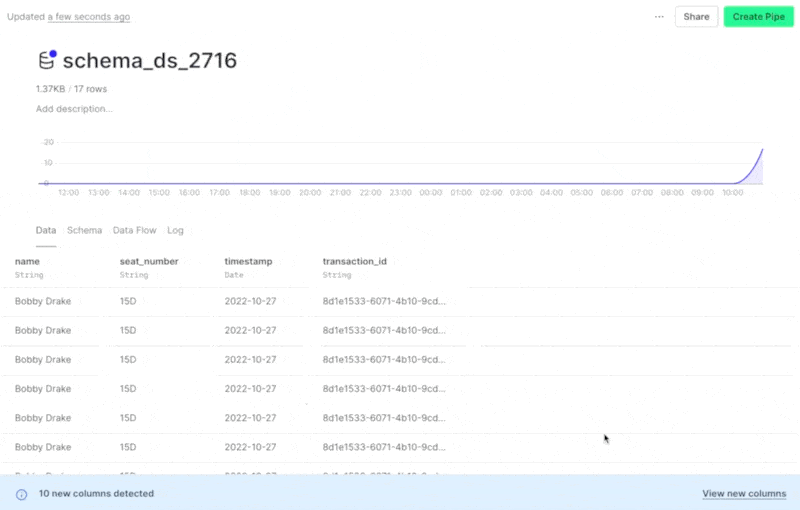Click the name column header

[27, 261]
